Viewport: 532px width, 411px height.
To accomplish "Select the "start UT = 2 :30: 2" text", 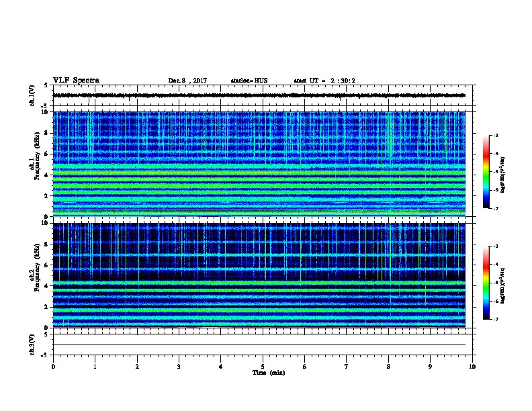I will 324,81.
